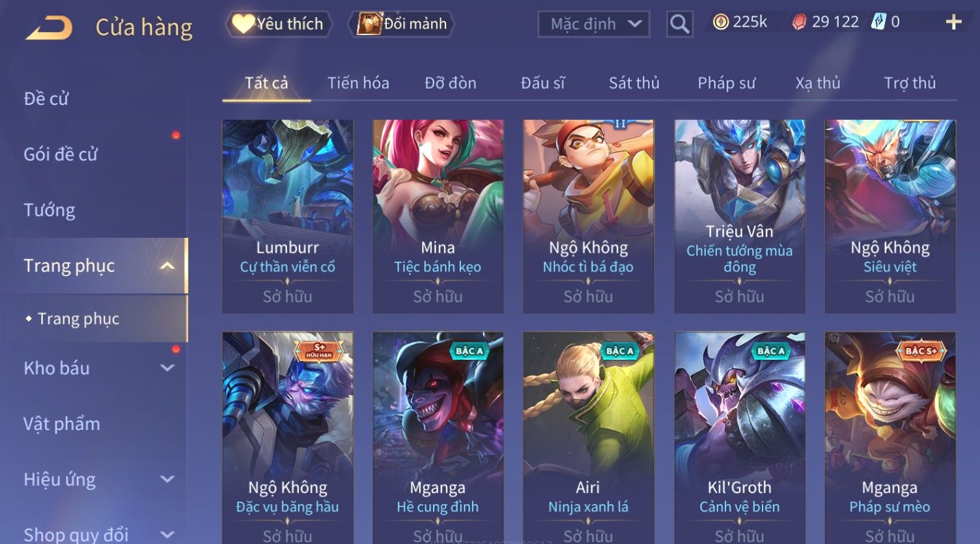Switch to the Sát thủ tab
The image size is (980, 544).
(634, 83)
